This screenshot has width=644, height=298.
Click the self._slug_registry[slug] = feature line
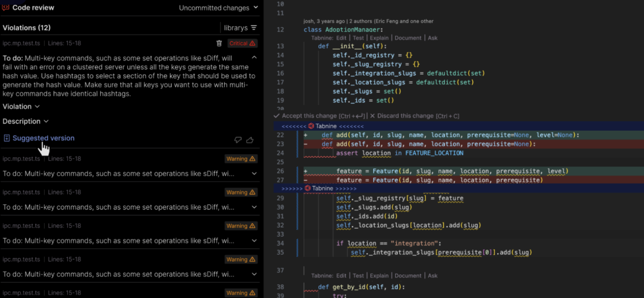tap(400, 198)
